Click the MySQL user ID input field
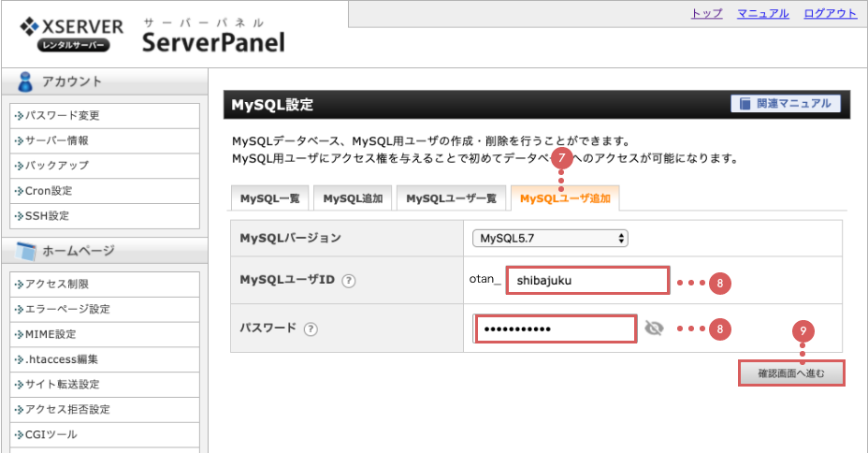The height and width of the screenshot is (453, 868). click(x=587, y=280)
